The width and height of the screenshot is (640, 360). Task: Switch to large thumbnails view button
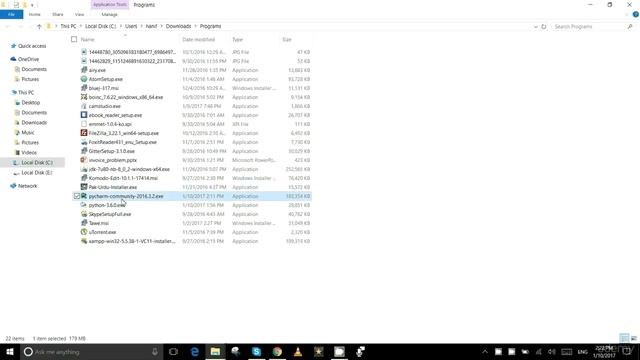pyautogui.click(x=634, y=338)
